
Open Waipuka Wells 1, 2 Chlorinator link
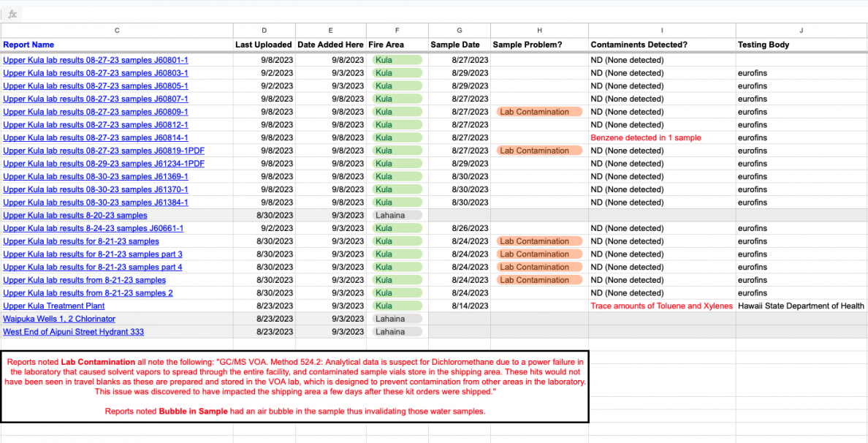click(59, 319)
